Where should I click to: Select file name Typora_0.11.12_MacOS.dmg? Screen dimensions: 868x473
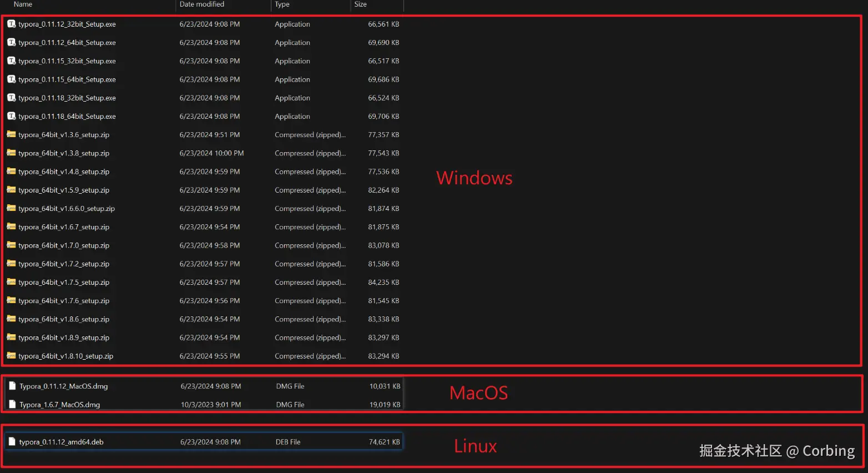point(64,386)
